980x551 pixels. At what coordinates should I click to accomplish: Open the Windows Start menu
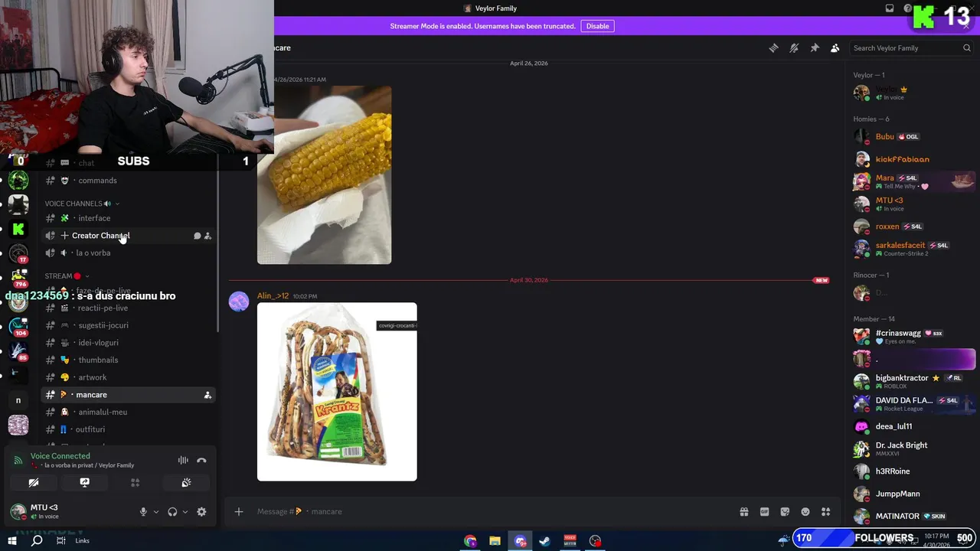(12, 541)
